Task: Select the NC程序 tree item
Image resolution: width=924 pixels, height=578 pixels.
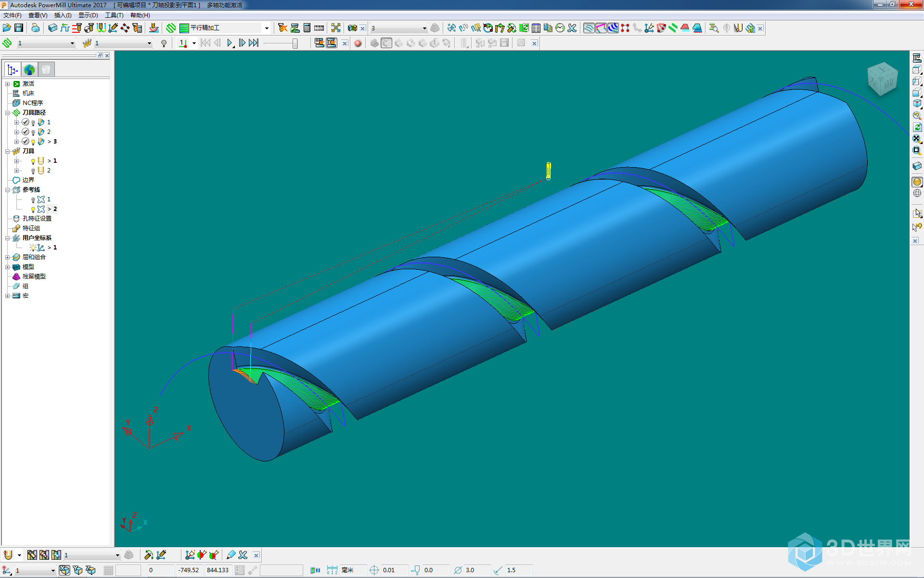Action: tap(33, 103)
